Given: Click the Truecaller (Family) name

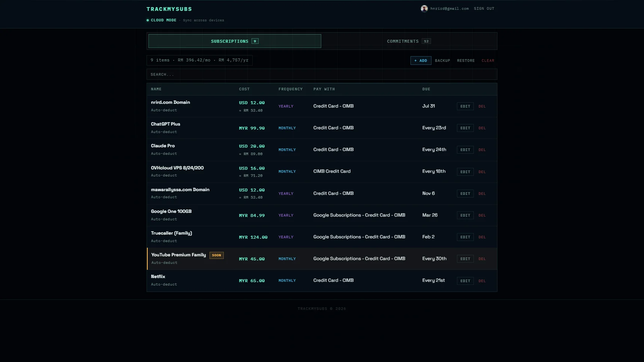Looking at the screenshot, I should pyautogui.click(x=171, y=233).
